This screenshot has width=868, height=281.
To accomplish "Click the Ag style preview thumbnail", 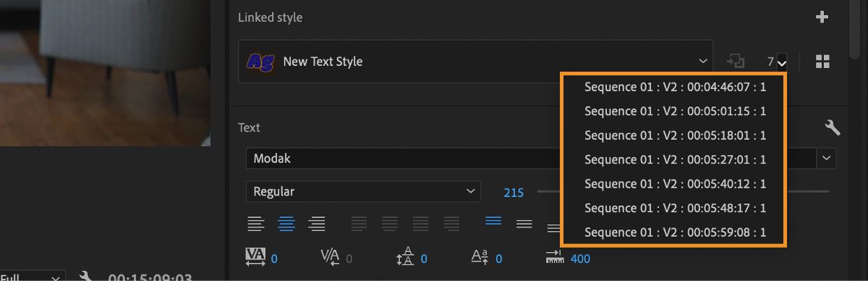I will [260, 62].
